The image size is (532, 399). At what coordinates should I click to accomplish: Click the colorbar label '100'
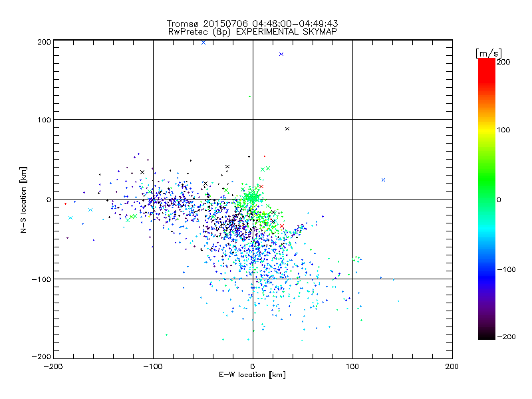click(503, 130)
